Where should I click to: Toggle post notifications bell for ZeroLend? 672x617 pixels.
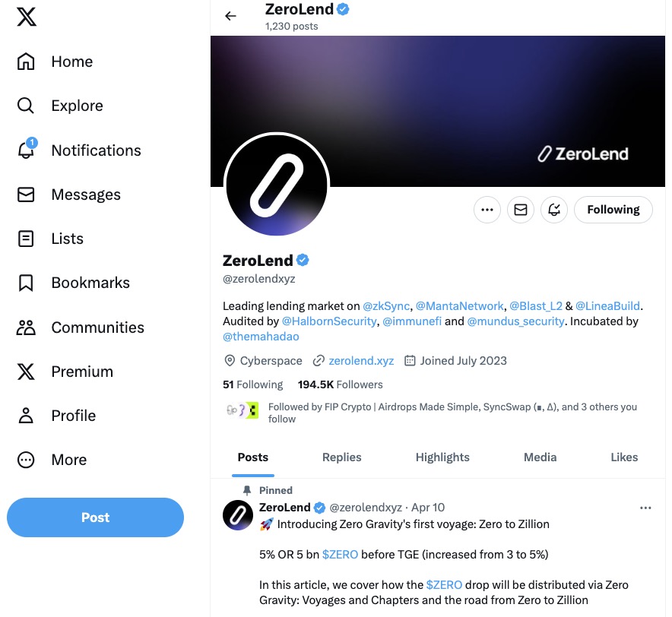pos(554,210)
